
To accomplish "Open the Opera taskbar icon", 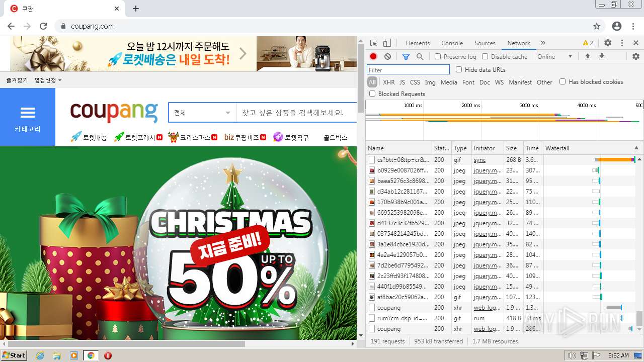I will coord(108,355).
